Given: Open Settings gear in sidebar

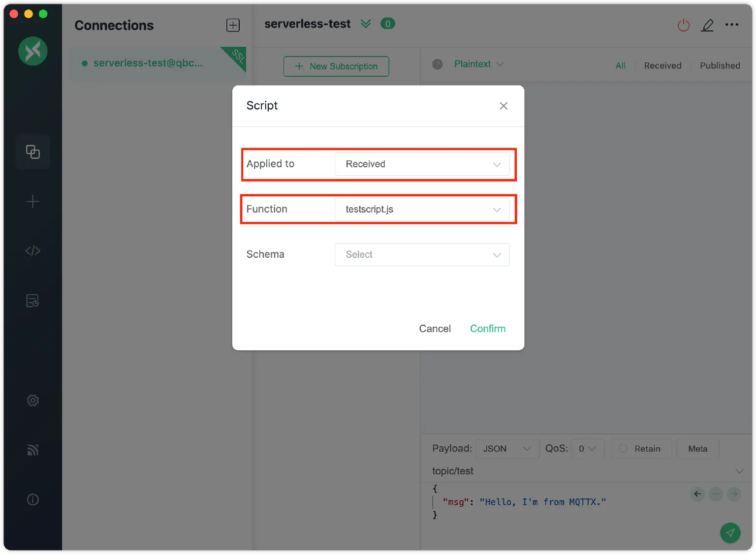Looking at the screenshot, I should click(33, 400).
